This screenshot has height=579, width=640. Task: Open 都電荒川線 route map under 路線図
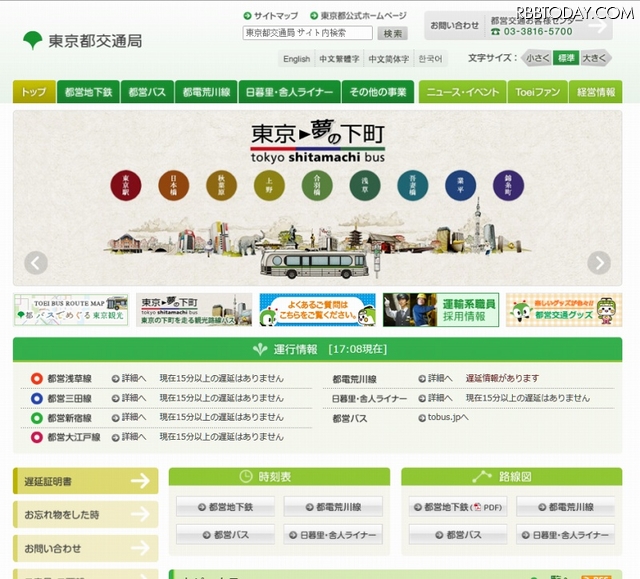566,507
